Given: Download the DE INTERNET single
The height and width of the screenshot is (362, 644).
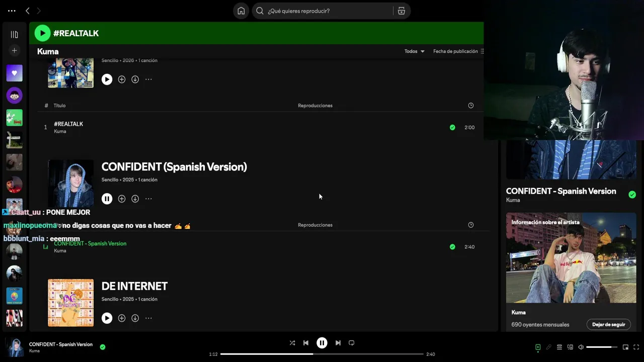Looking at the screenshot, I should 135,318.
